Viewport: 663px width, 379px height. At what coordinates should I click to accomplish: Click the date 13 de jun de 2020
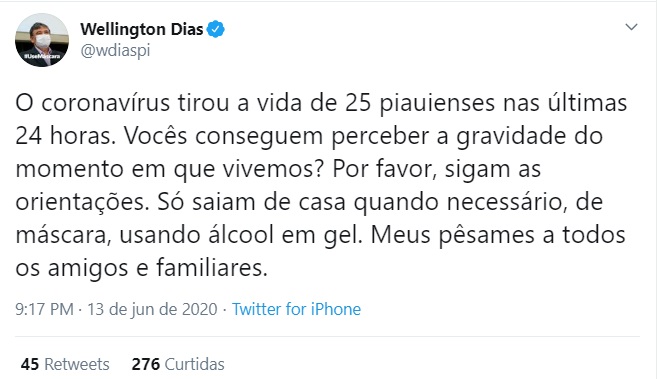152,309
